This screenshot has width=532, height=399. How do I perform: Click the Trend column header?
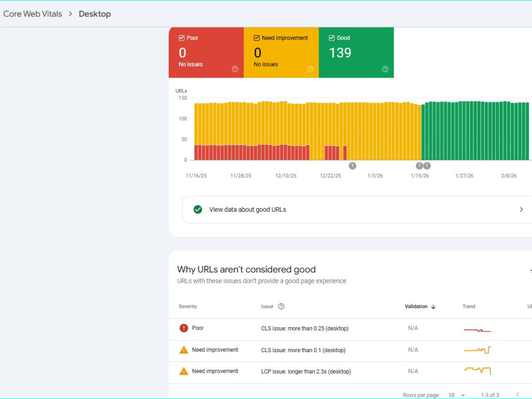click(469, 306)
